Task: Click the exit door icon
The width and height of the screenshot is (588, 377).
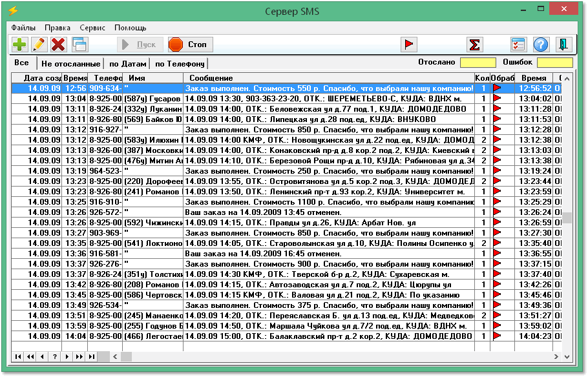Action: coord(564,45)
